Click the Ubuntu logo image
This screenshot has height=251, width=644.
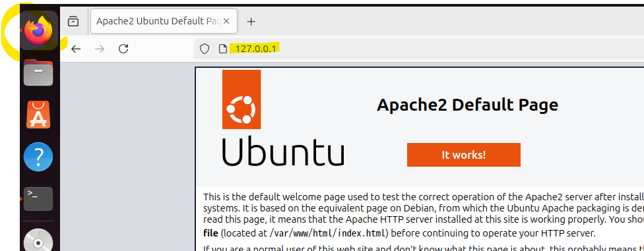pyautogui.click(x=283, y=118)
